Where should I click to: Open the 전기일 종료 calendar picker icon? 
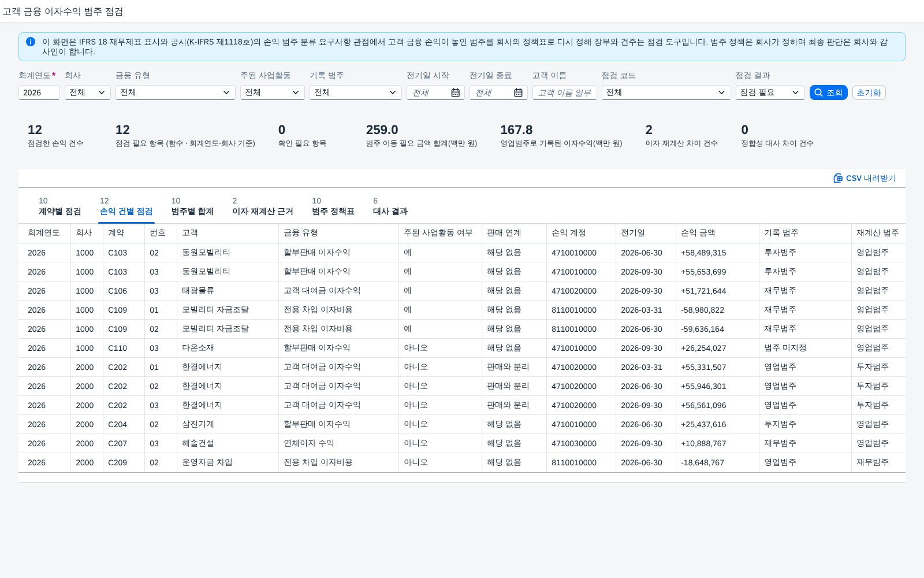point(518,92)
